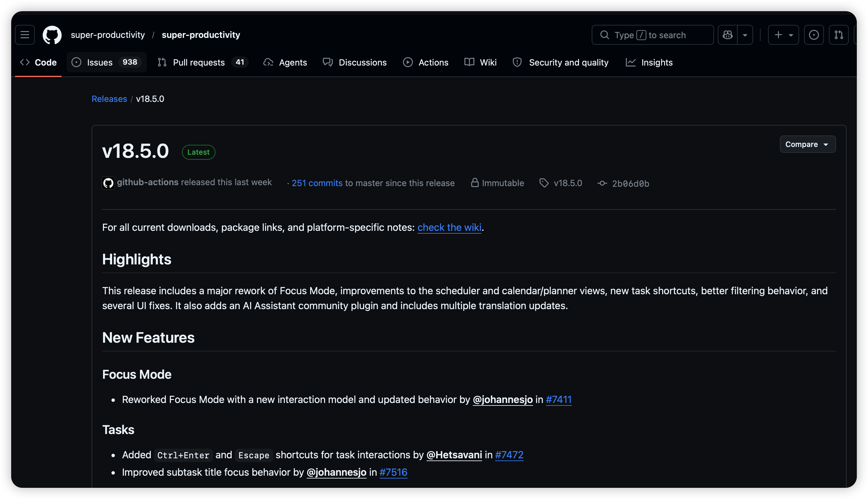Click the Security shield icon
868x499 pixels.
517,62
